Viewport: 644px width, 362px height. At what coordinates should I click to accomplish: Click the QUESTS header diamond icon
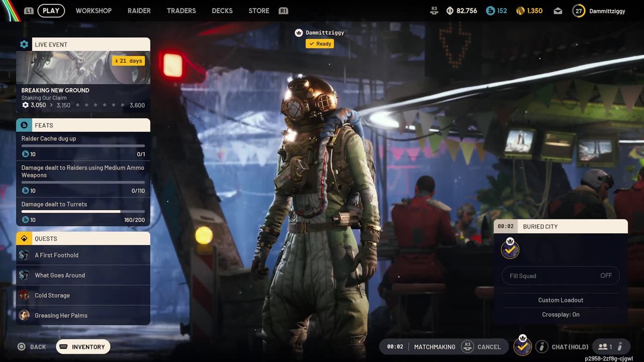point(24,238)
